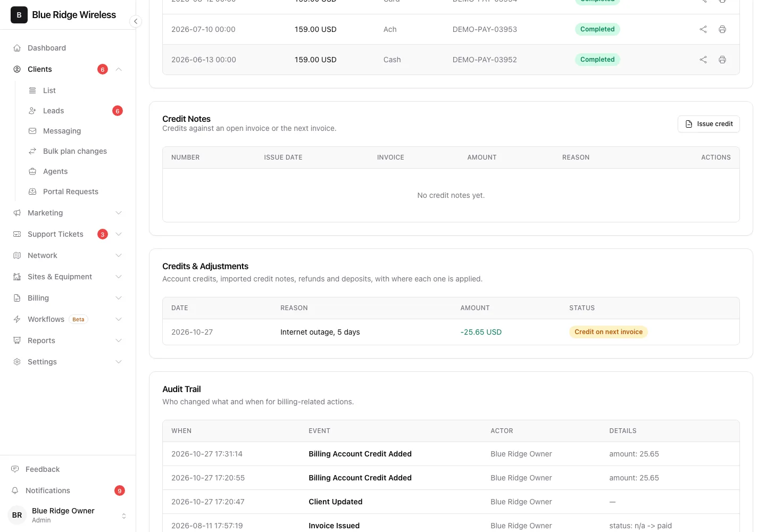Expand the Support Tickets section
766x532 pixels.
[119, 234]
